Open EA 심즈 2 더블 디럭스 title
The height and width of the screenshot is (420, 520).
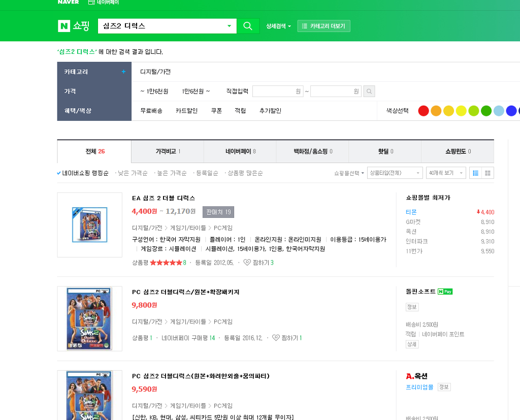[x=164, y=198]
